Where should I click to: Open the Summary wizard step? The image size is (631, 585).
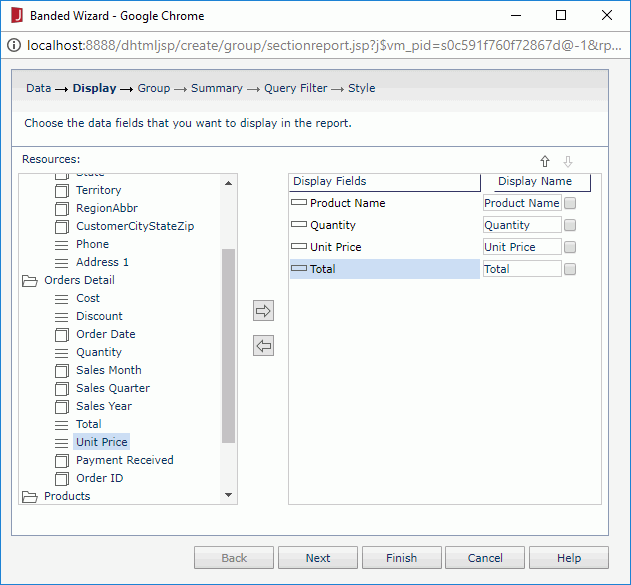[217, 88]
